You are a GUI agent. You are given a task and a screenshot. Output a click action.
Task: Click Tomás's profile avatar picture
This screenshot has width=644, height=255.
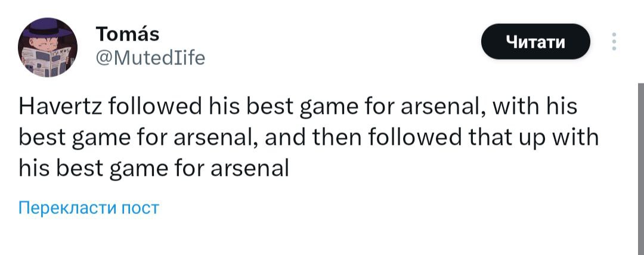(x=47, y=46)
